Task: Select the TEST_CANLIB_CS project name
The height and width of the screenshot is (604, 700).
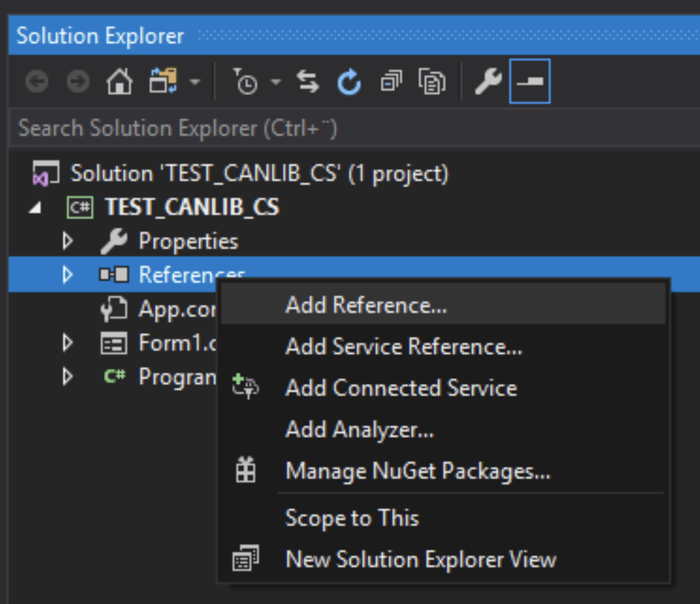Action: [x=192, y=207]
